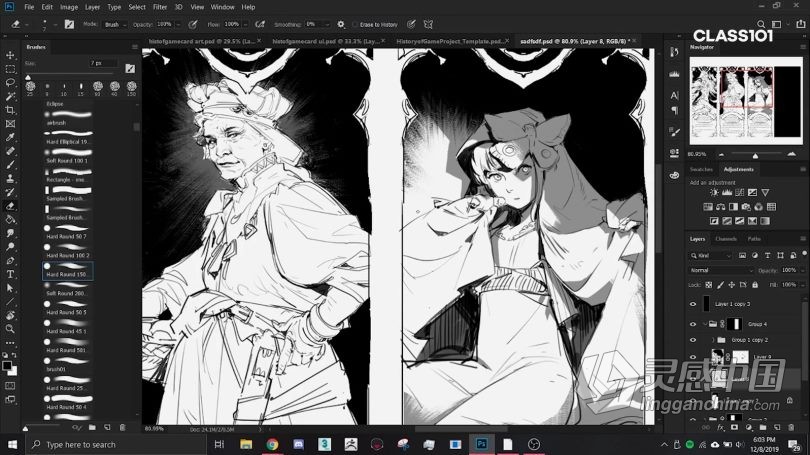Select the Dodge tool

coord(10,247)
